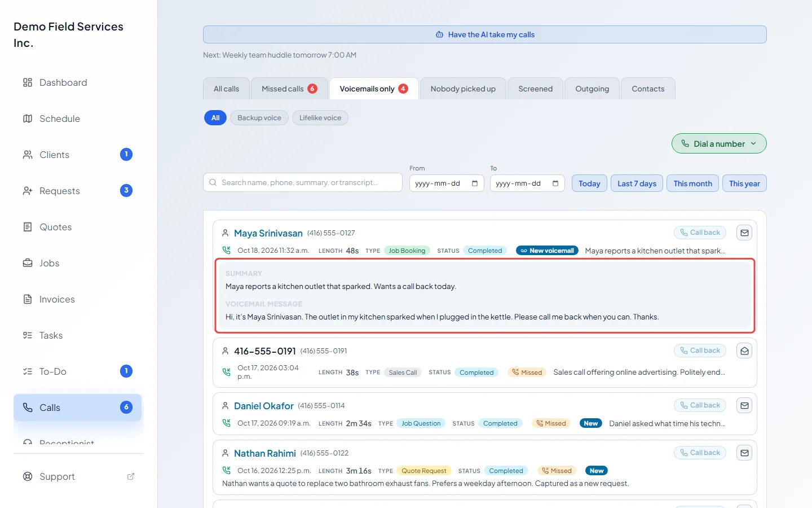812x508 pixels.
Task: Filter by Lifelike voice
Action: pyautogui.click(x=320, y=118)
